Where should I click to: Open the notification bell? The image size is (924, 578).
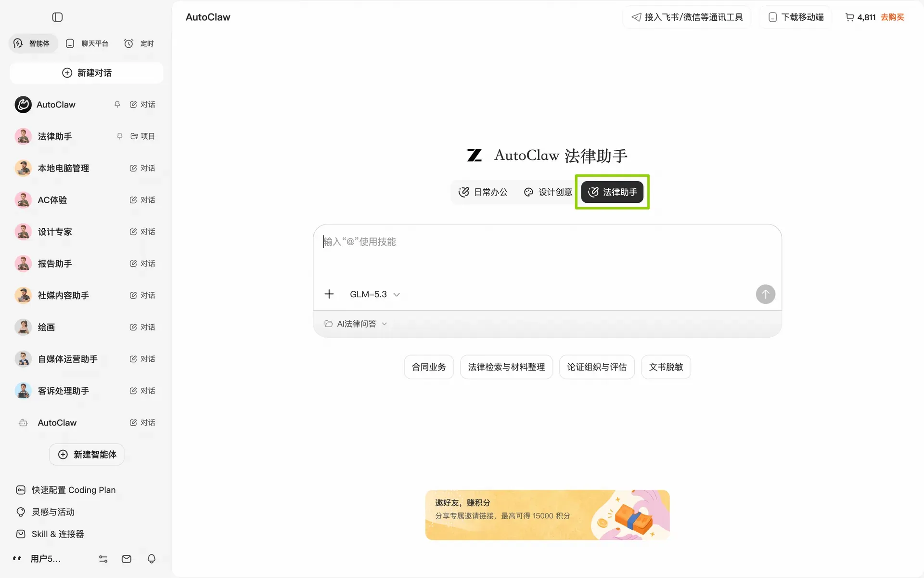[x=151, y=559]
